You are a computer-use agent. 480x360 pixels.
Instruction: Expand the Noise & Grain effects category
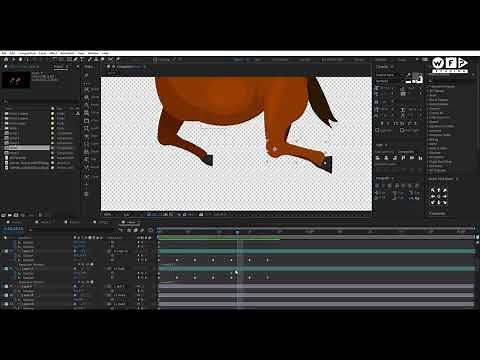click(438, 148)
